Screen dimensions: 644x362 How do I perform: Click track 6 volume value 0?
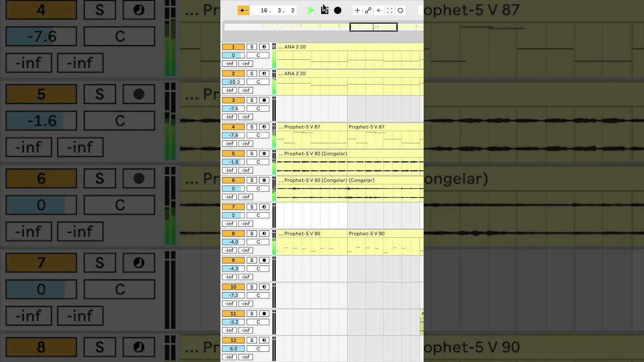pyautogui.click(x=233, y=189)
